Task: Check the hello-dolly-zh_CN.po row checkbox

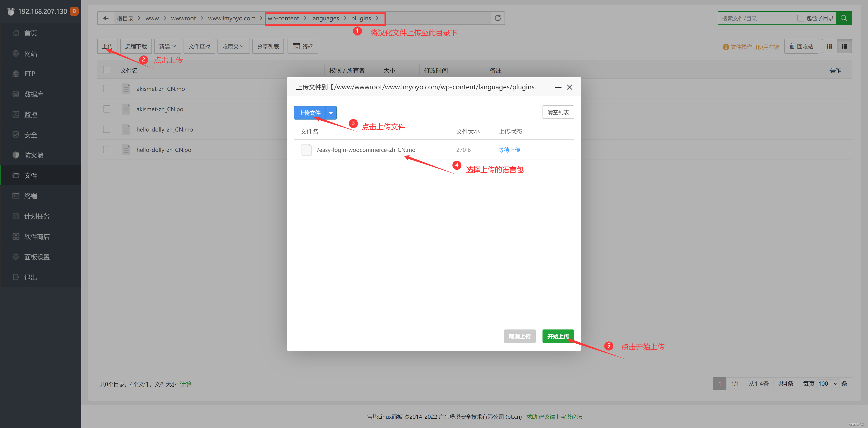Action: pyautogui.click(x=107, y=150)
